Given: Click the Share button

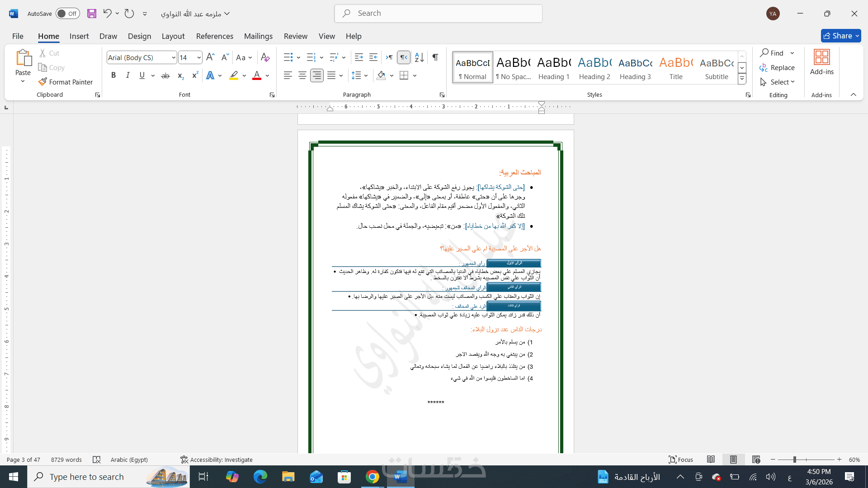Looking at the screenshot, I should [x=838, y=36].
